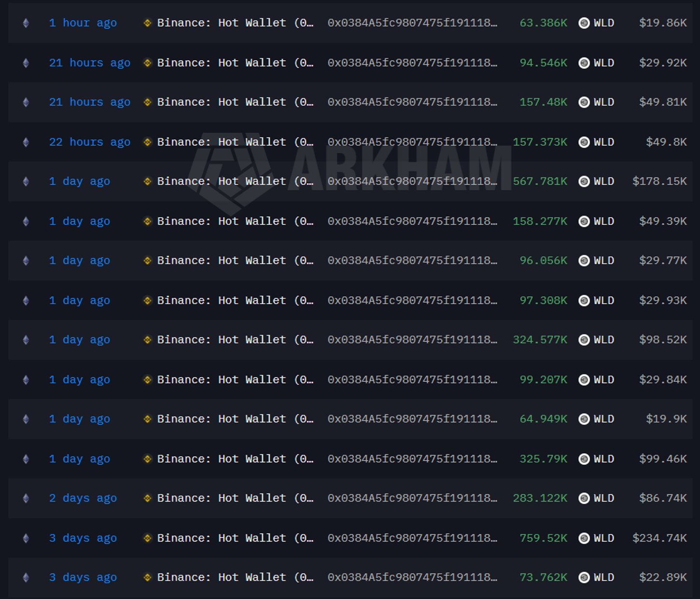The height and width of the screenshot is (599, 700).
Task: Click the Binance logo in the $29.92K row
Action: pyautogui.click(x=148, y=63)
